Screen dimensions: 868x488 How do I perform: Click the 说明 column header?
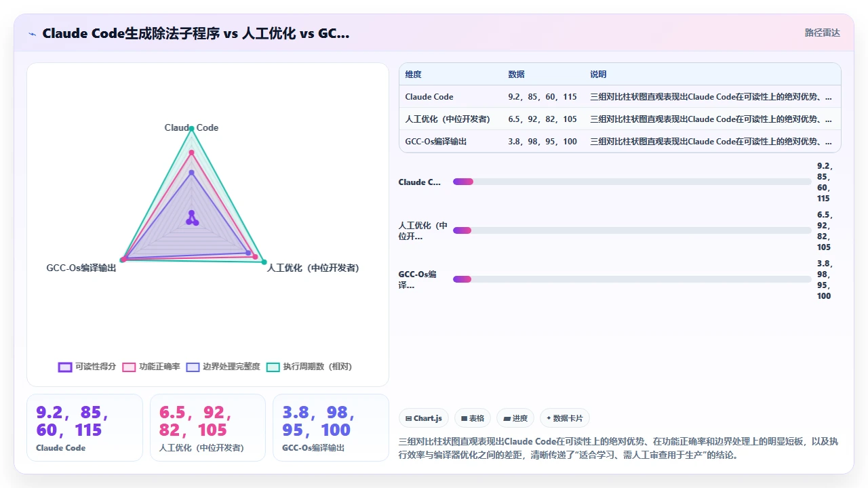pos(598,75)
